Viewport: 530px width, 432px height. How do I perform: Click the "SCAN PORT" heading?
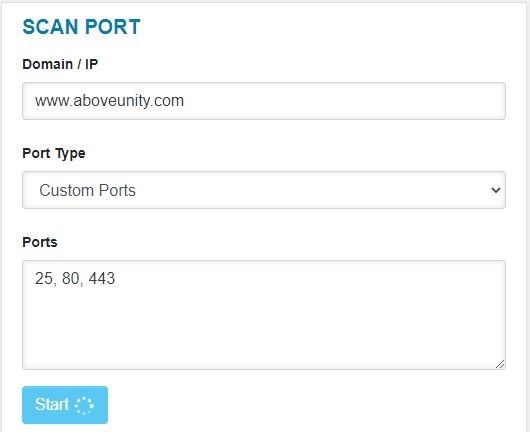(81, 27)
